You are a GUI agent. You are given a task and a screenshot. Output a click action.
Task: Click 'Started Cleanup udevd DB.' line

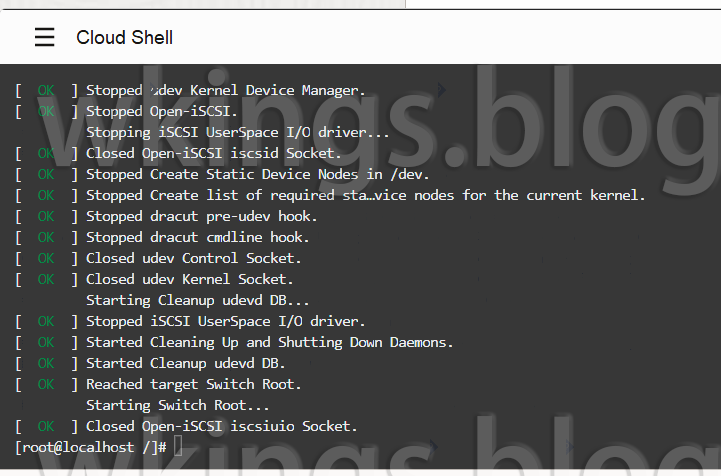pyautogui.click(x=150, y=364)
